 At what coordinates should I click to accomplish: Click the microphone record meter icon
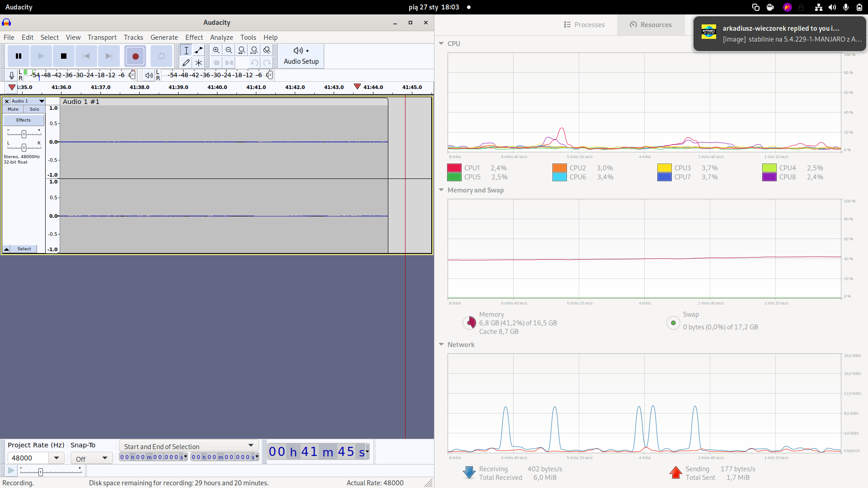pyautogui.click(x=12, y=75)
